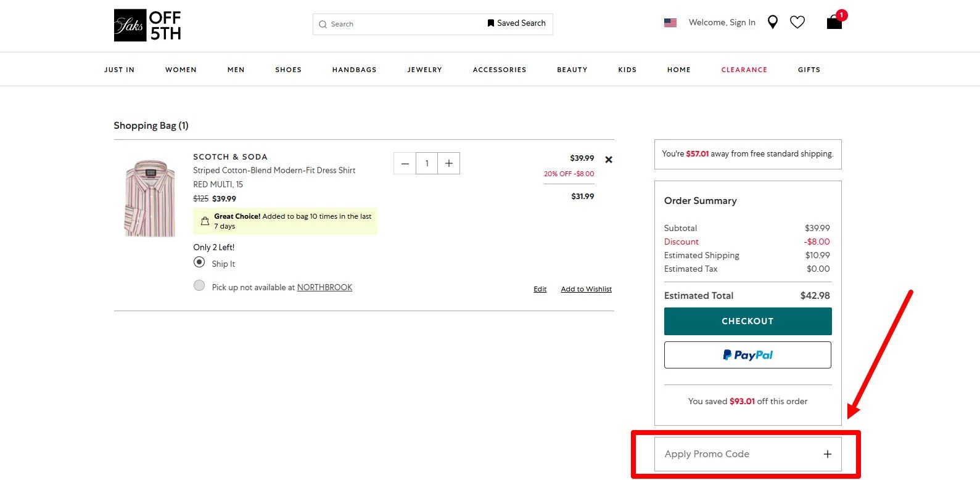This screenshot has height=480, width=980.
Task: Remove shirt with the X icon
Action: pyautogui.click(x=609, y=160)
